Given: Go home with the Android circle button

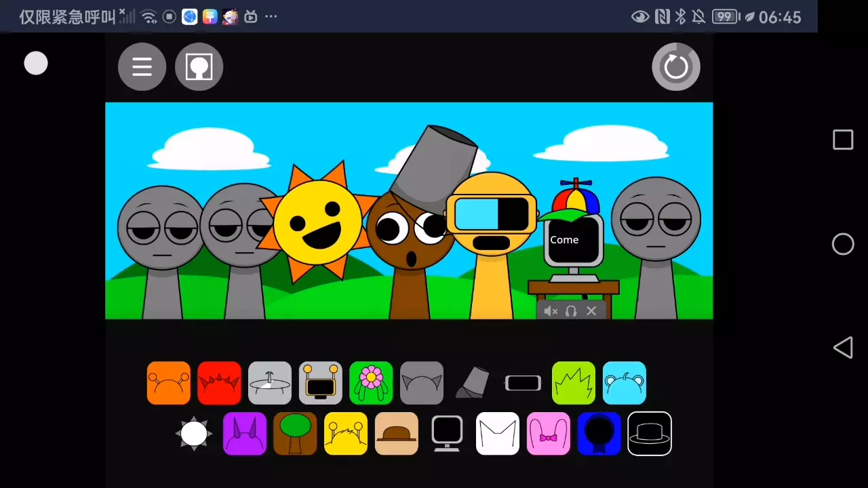Looking at the screenshot, I should point(843,244).
